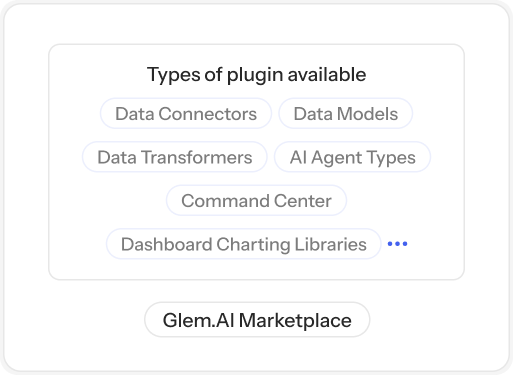Click the word Agent in AI Agent Types
513x375 pixels.
click(337, 158)
